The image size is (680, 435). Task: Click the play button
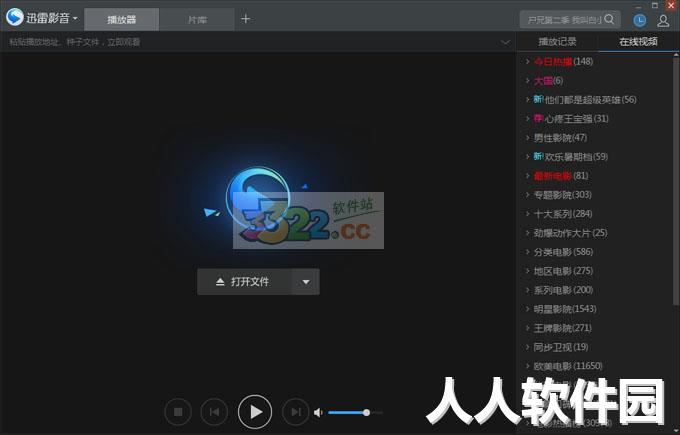(255, 412)
